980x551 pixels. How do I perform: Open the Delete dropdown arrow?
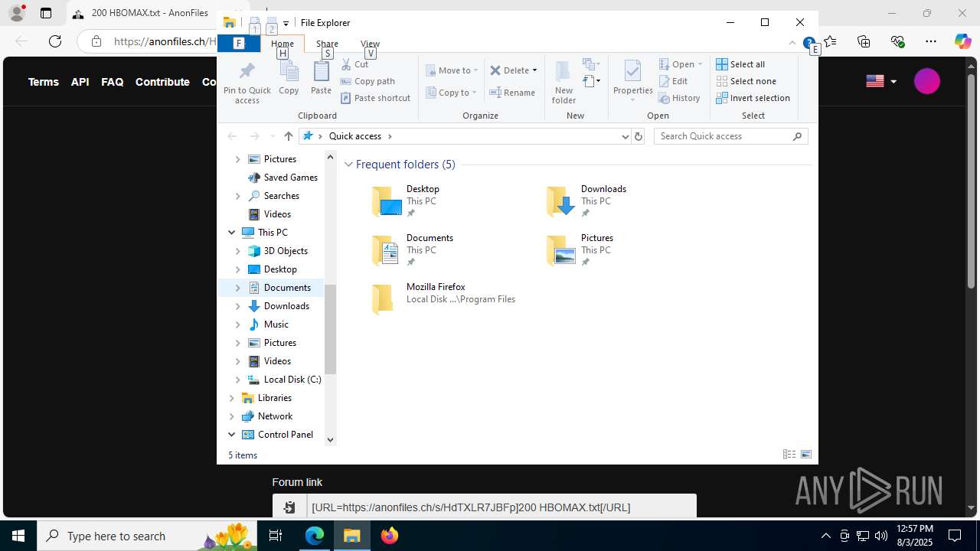tap(534, 70)
